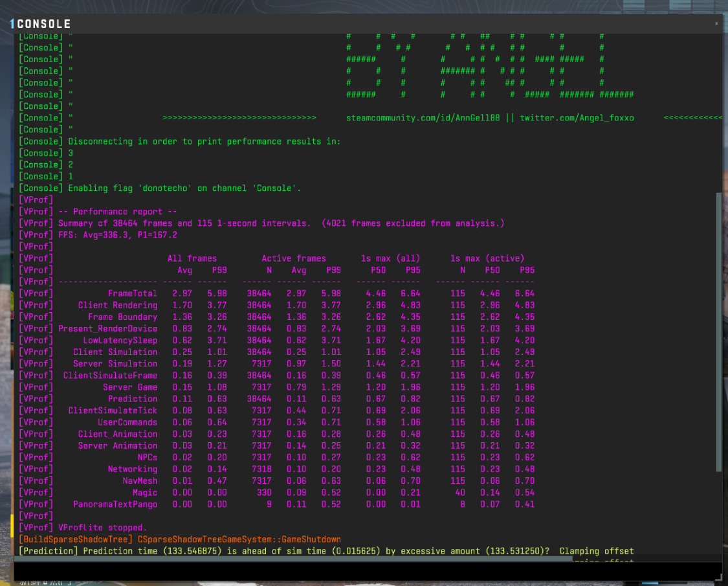Viewport: 728px width, 586px height.
Task: Click the ClientSimulateFrame row label
Action: pyautogui.click(x=110, y=375)
